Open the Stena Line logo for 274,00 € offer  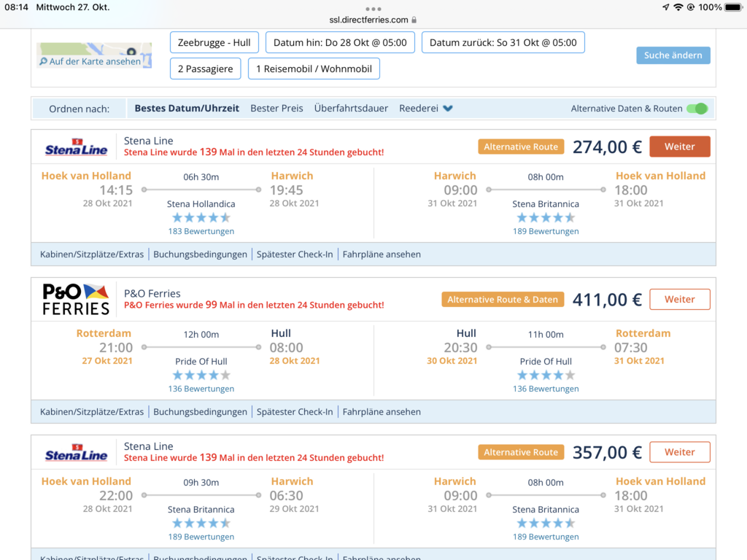pyautogui.click(x=76, y=147)
